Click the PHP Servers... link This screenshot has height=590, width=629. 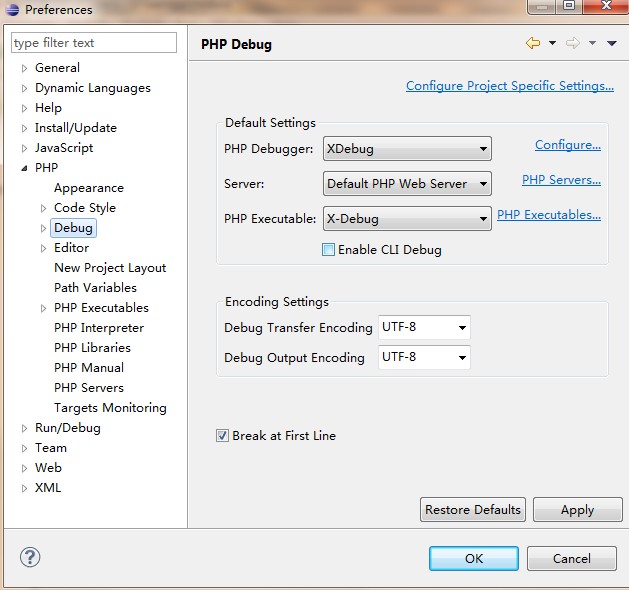(561, 180)
